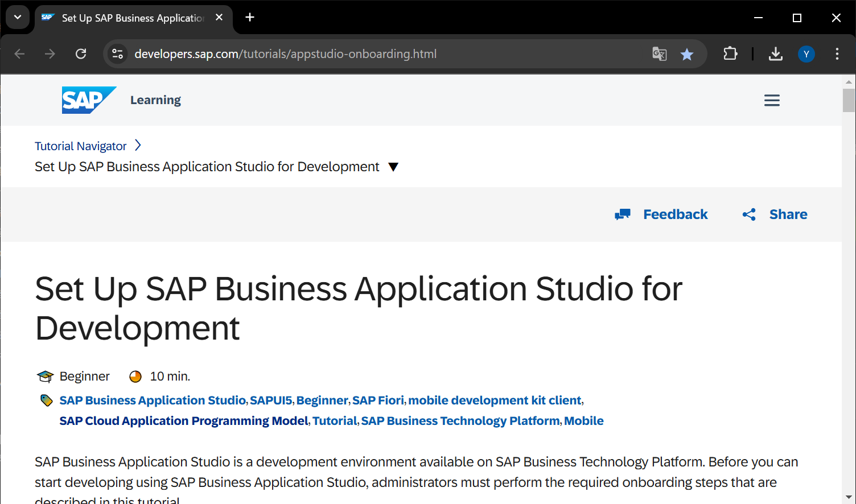Open the SAP Fiori tag link
Screen dimensions: 856x504
point(378,400)
